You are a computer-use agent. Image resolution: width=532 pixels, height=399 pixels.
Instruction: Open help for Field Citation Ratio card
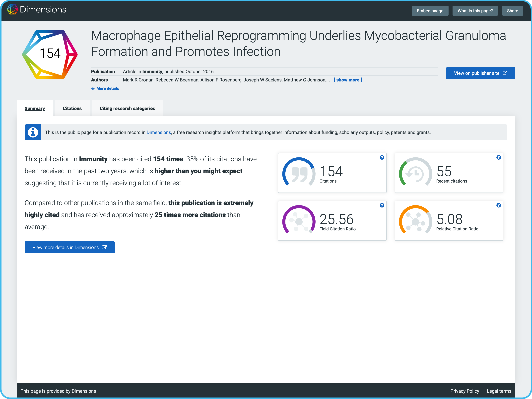click(x=382, y=205)
